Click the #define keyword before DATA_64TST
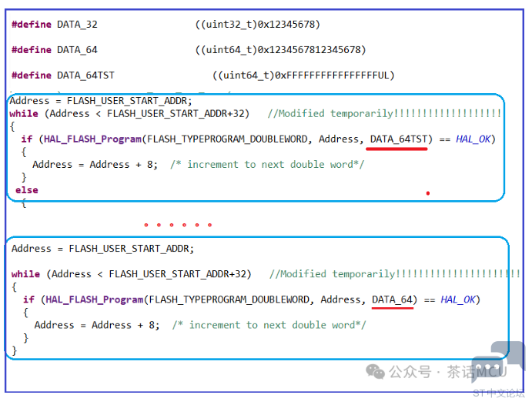Screen dimensions: 532x405 pos(32,75)
